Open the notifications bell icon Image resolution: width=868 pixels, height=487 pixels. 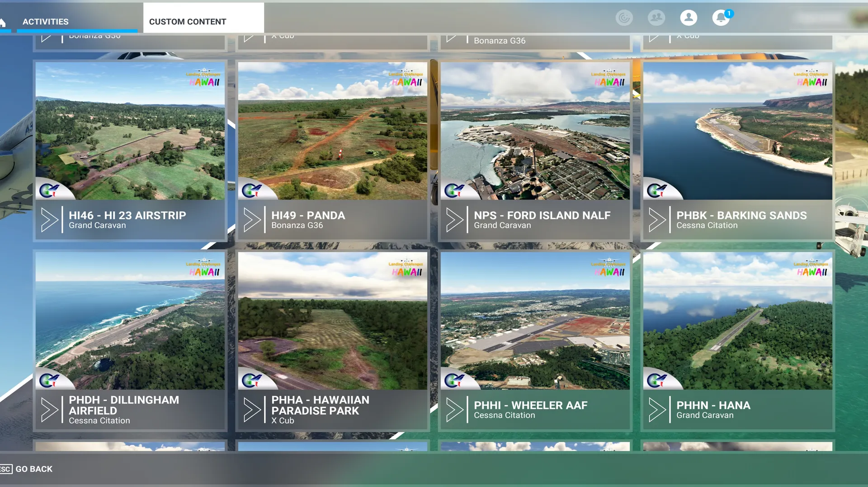pos(722,18)
